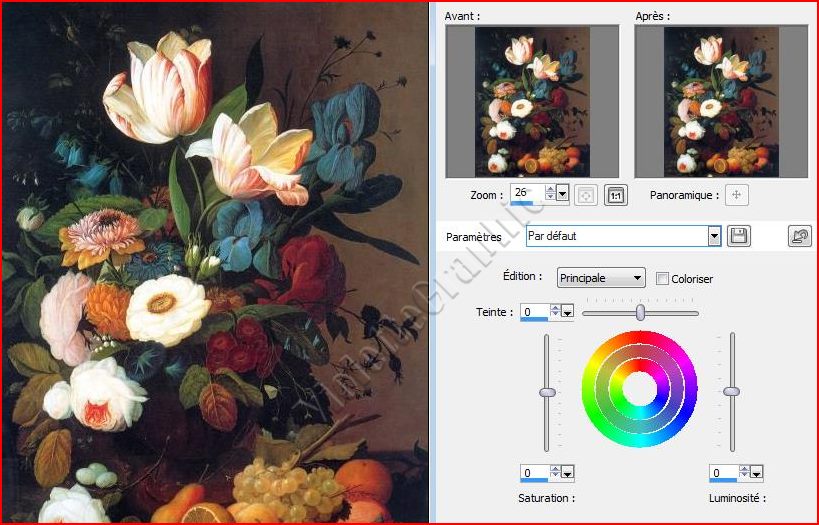Save preset using the floppy disk icon
Screen dimensions: 819x525
pyautogui.click(x=739, y=237)
